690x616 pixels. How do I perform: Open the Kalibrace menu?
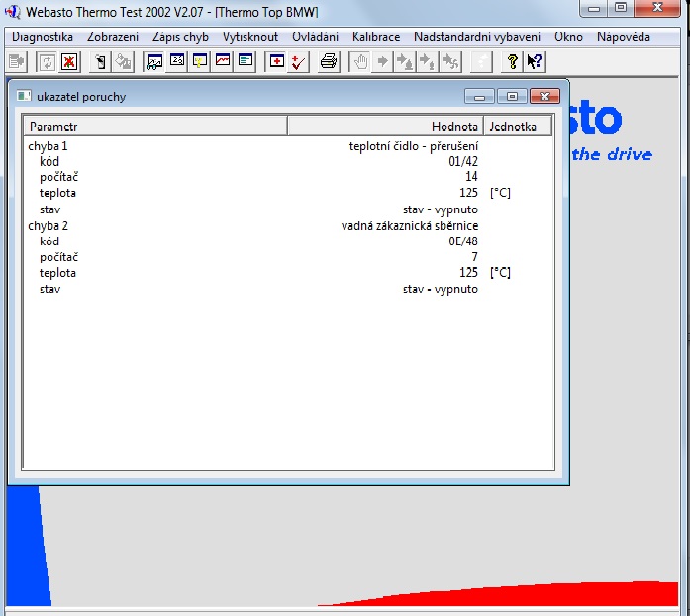pyautogui.click(x=376, y=37)
